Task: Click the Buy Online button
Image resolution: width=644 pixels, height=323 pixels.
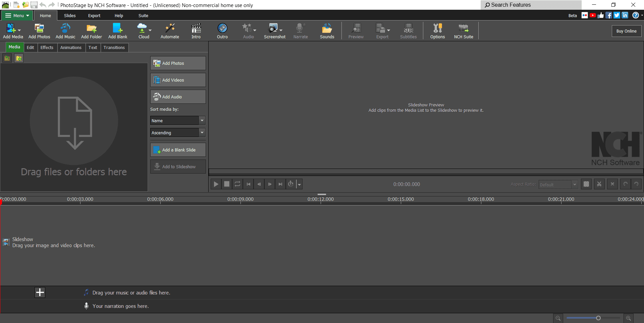Action: coord(626,31)
